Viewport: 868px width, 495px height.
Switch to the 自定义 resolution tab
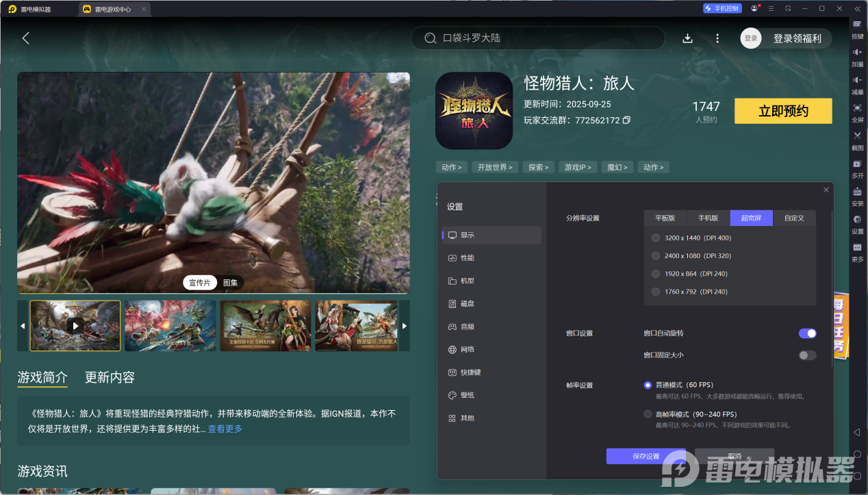(x=794, y=218)
